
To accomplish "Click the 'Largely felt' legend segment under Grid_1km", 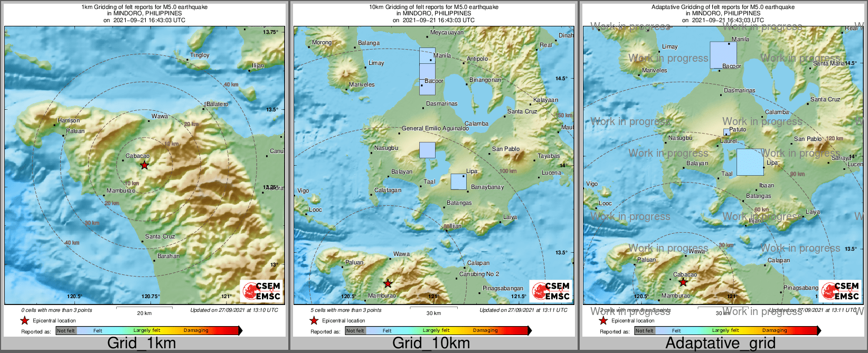I will click(146, 330).
